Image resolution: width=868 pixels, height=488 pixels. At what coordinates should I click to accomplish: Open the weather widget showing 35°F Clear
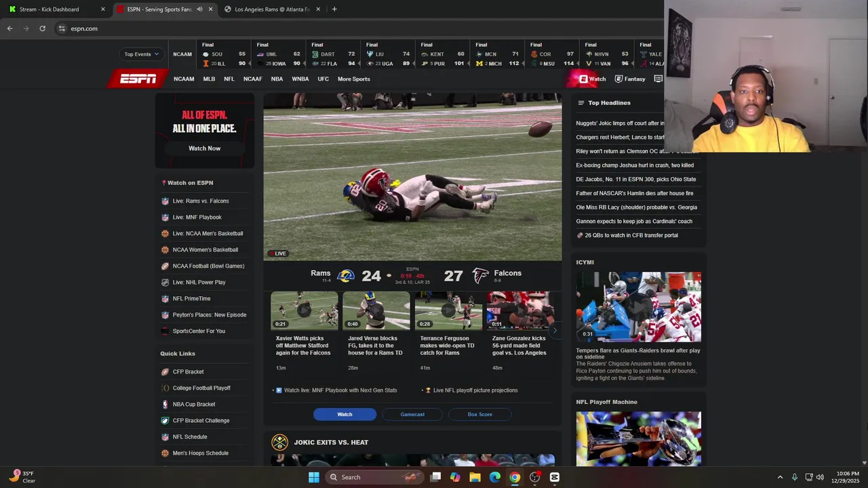(22, 477)
